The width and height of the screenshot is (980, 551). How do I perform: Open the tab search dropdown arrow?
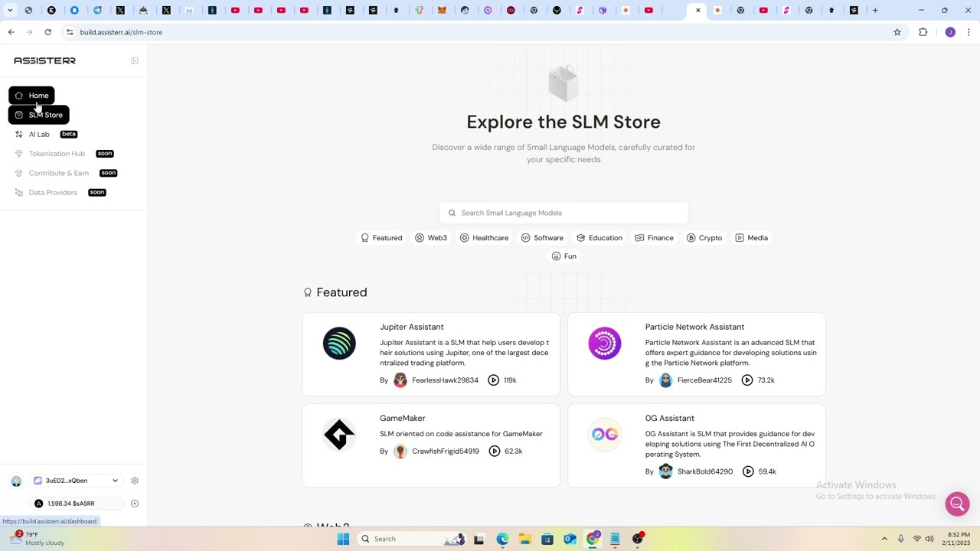pos(10,10)
